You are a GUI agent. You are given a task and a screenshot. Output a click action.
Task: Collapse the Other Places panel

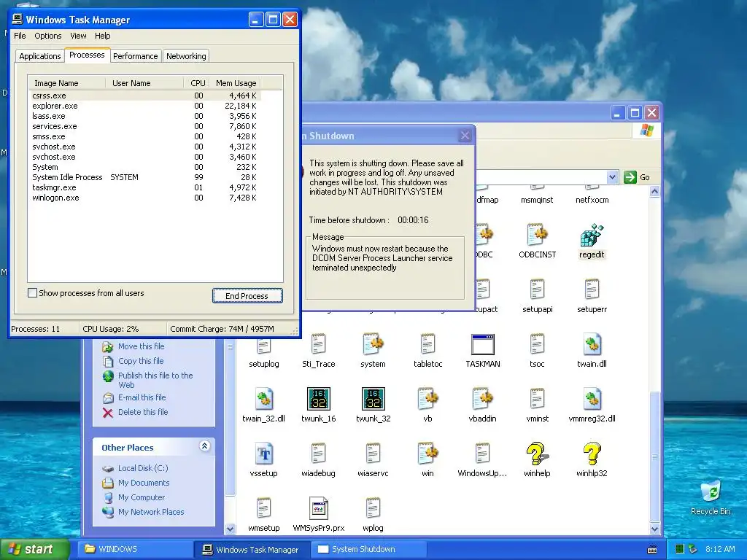(204, 446)
